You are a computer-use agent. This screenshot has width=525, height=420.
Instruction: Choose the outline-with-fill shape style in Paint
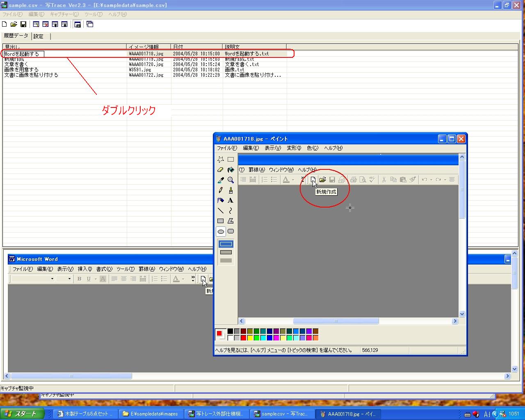(x=226, y=252)
